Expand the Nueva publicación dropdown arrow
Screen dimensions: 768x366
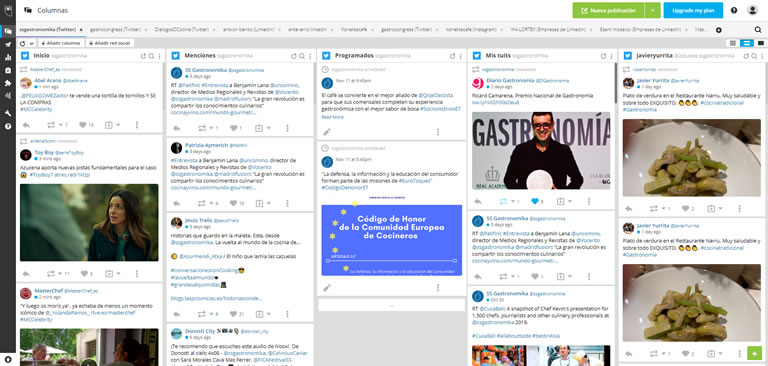[x=652, y=10]
